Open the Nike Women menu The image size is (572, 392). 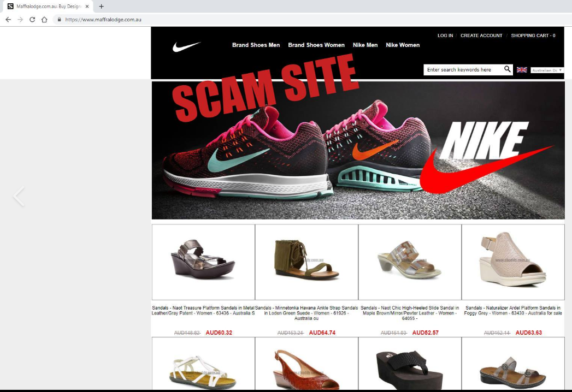tap(403, 45)
